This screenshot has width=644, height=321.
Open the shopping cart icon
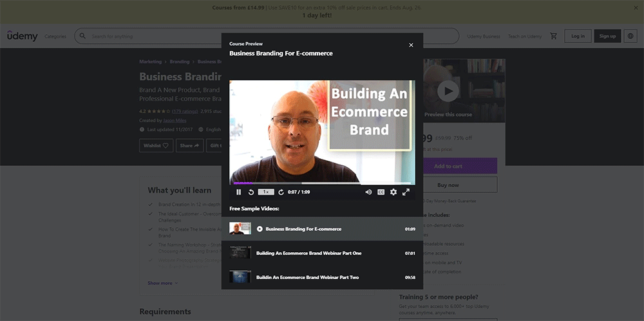click(x=553, y=36)
